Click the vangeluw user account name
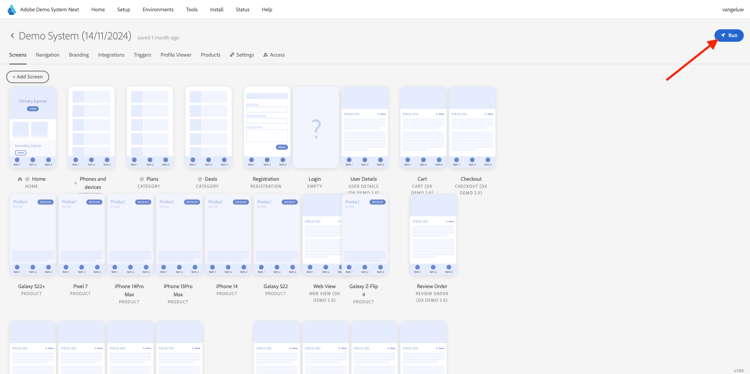The image size is (750, 374). (x=733, y=10)
